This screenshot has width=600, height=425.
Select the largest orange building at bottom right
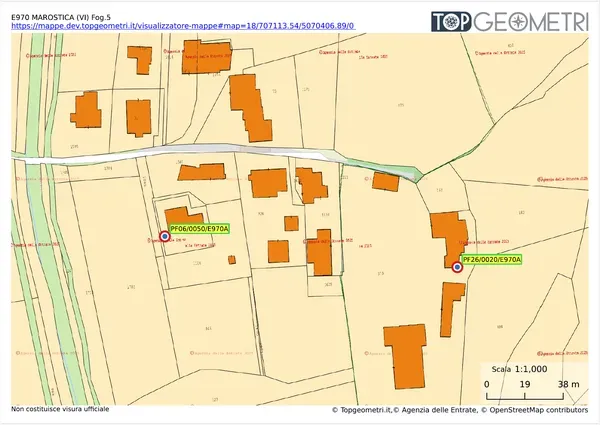[406, 357]
